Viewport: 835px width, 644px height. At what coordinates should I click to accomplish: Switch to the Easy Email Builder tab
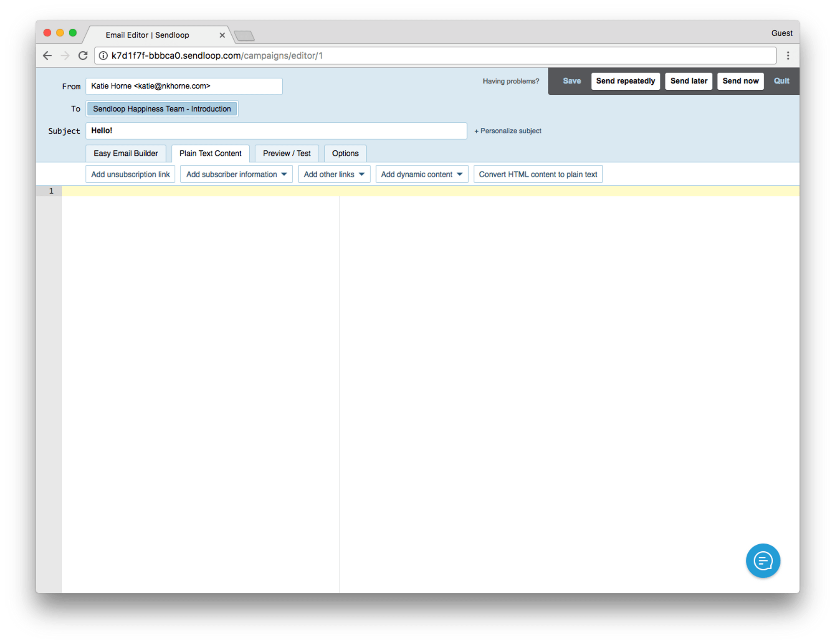click(126, 153)
